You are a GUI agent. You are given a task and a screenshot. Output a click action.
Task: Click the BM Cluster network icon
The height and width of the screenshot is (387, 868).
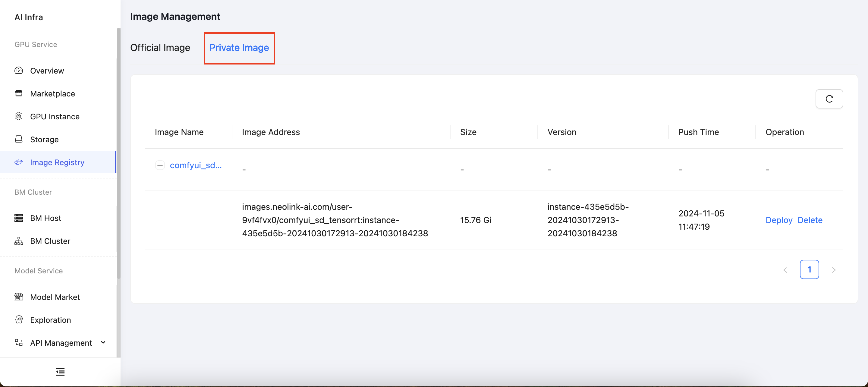pyautogui.click(x=18, y=241)
